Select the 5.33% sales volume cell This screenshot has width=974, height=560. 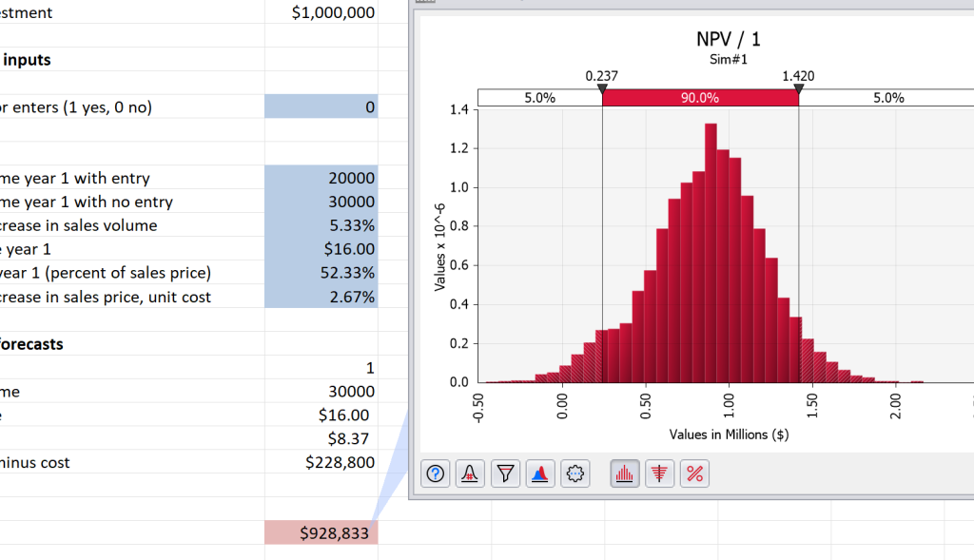321,225
